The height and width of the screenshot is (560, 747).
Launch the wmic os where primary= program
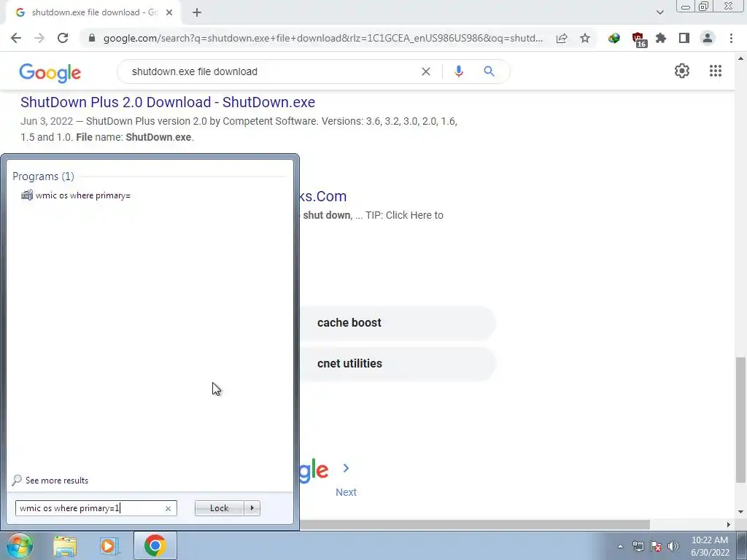76,195
